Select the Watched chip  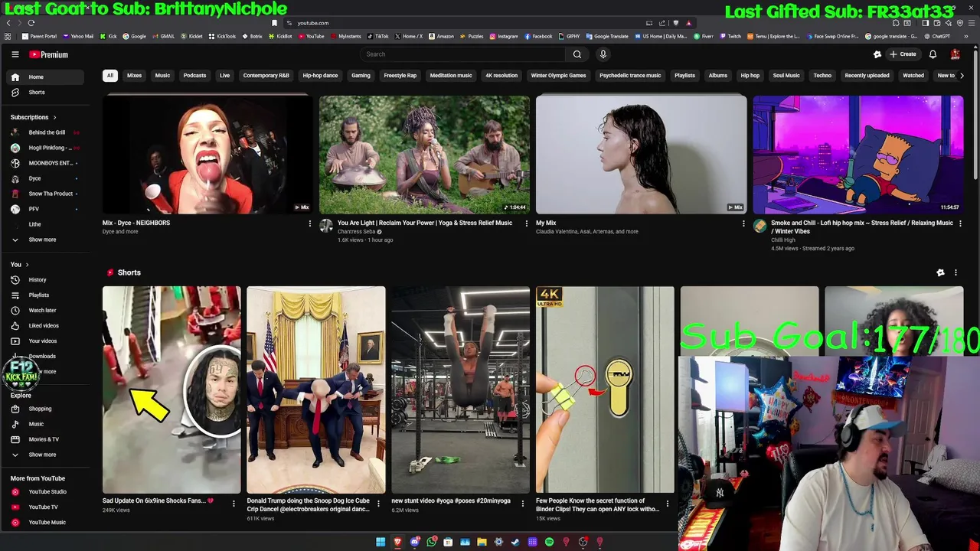(x=913, y=76)
